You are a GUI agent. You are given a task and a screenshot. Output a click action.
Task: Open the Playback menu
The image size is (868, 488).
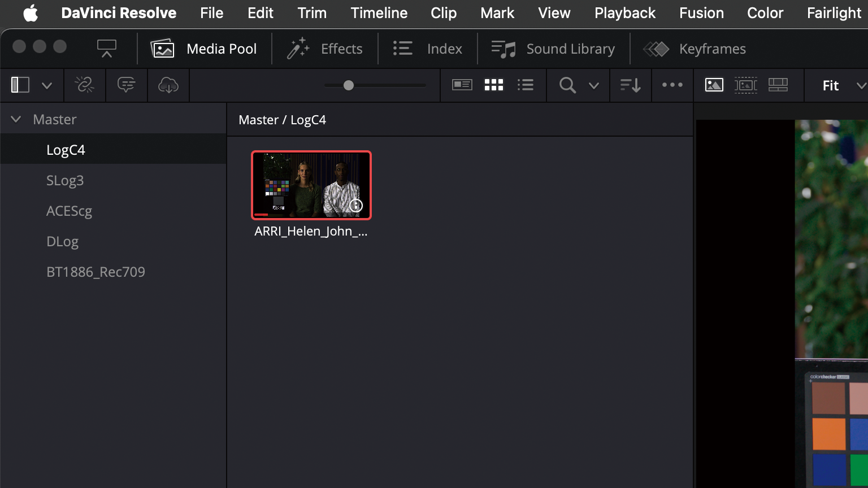click(625, 13)
